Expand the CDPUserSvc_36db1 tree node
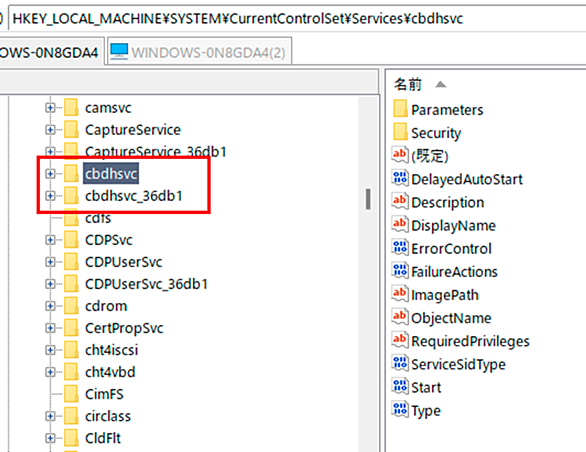Screen dimensions: 586x452 tap(50, 284)
